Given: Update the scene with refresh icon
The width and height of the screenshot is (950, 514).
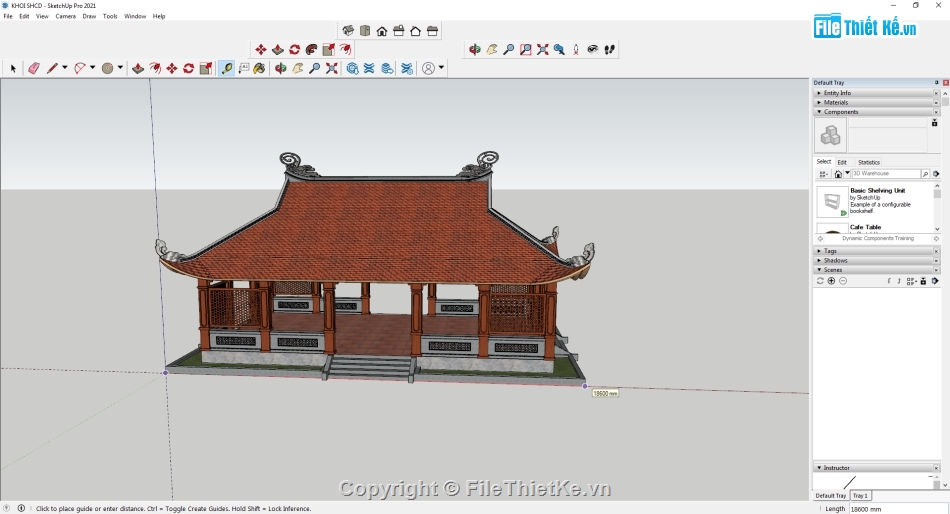Looking at the screenshot, I should pos(820,281).
